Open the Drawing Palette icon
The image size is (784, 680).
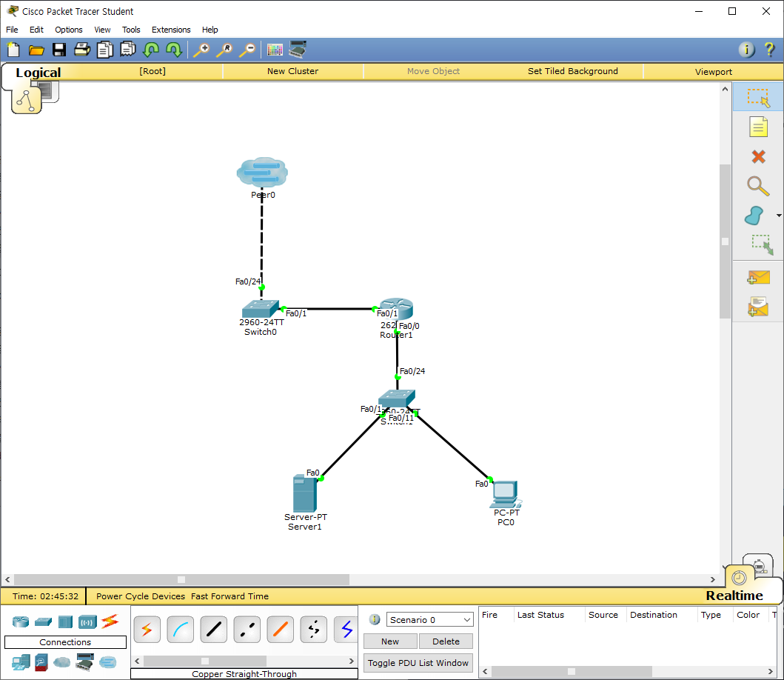point(275,50)
